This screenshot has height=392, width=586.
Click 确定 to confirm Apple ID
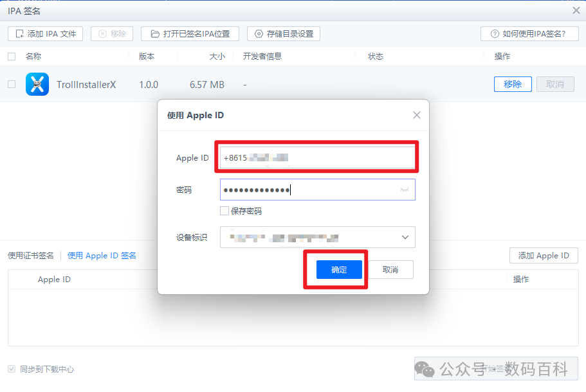click(x=339, y=269)
